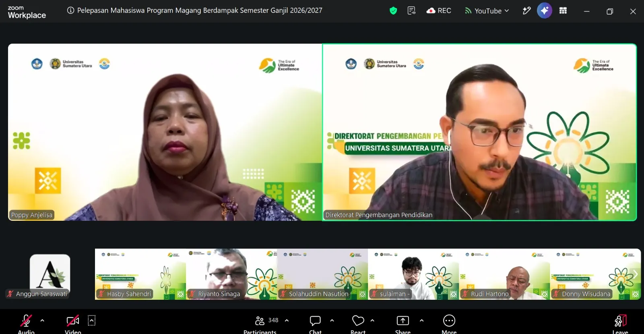Select Riyanto Sinaga's thumbnail
The width and height of the screenshot is (644, 334).
(231, 274)
